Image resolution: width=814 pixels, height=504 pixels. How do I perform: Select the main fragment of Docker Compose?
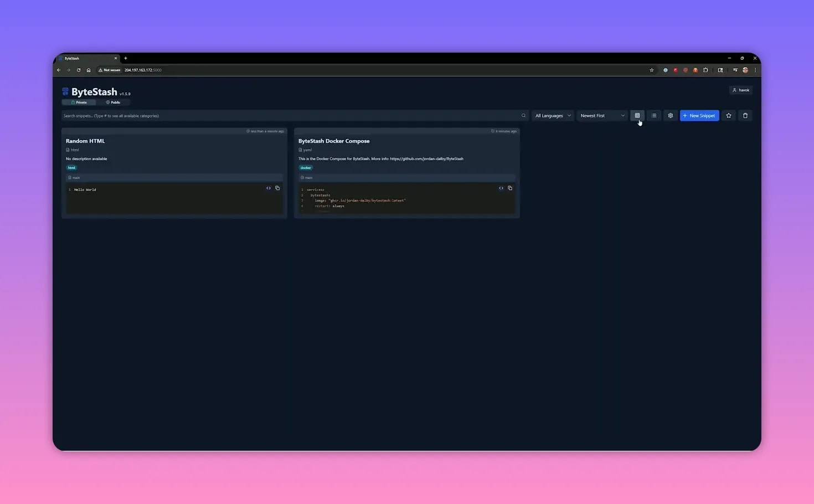pyautogui.click(x=407, y=178)
